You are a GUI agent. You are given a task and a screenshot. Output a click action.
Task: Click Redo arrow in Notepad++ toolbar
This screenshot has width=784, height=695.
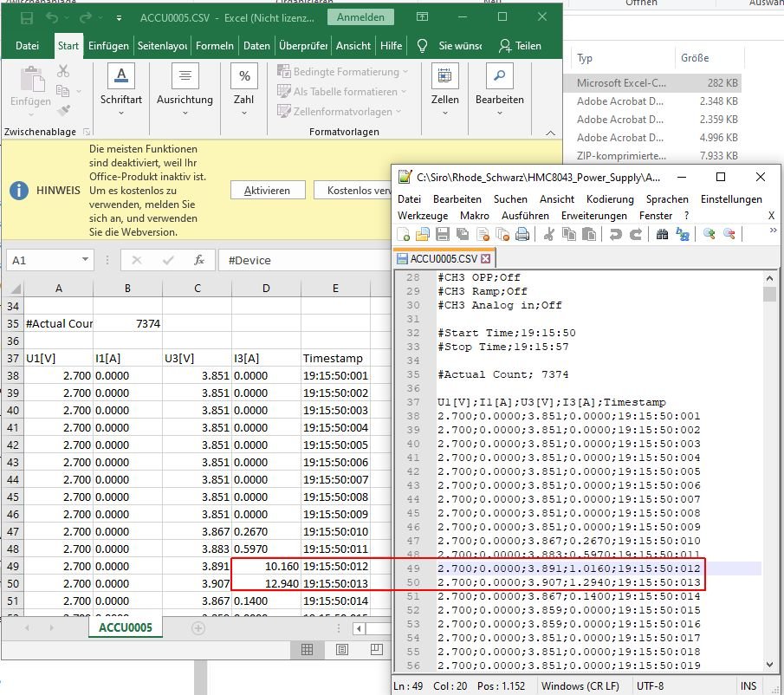[x=636, y=234]
